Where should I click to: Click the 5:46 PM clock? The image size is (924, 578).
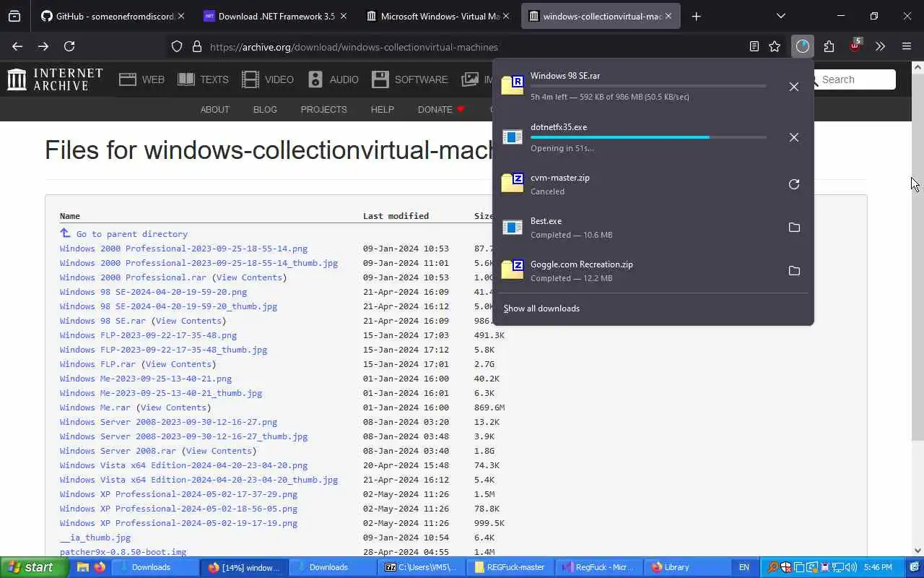[x=877, y=567]
